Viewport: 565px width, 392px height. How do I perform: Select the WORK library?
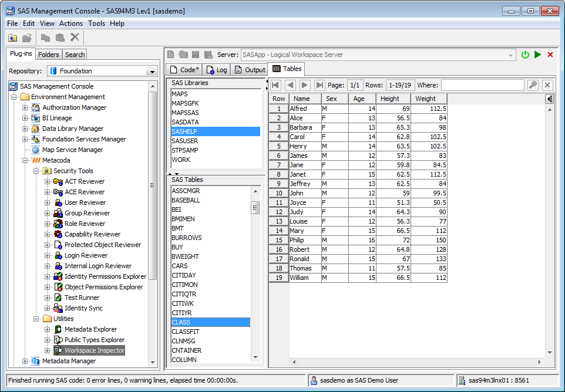coord(216,160)
